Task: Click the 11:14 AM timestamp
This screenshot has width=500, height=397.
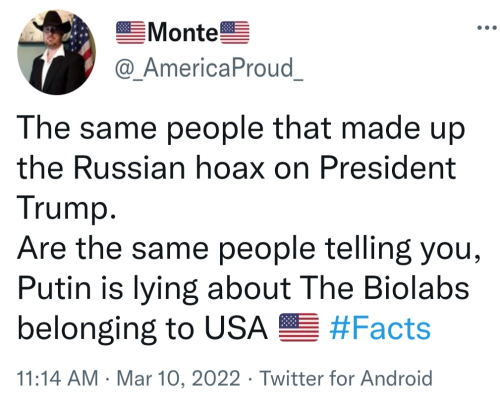Action: tap(57, 378)
